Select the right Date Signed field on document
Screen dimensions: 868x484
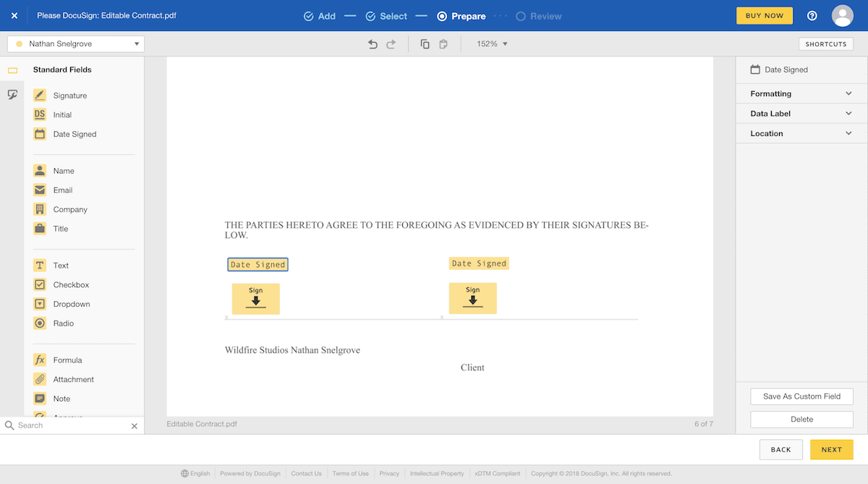tap(479, 263)
